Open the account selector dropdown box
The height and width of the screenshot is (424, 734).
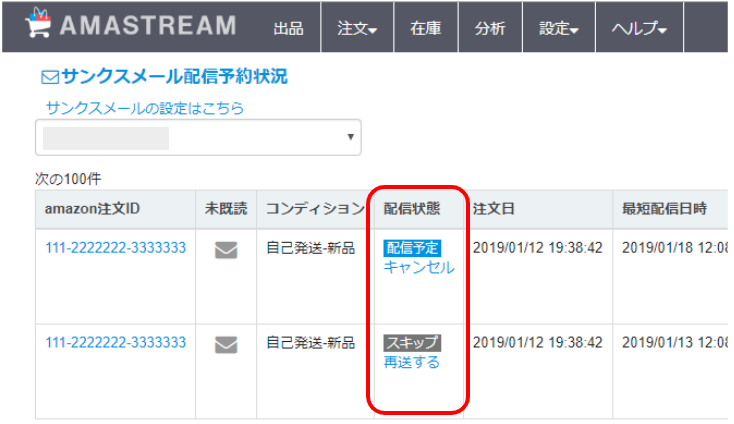[198, 137]
